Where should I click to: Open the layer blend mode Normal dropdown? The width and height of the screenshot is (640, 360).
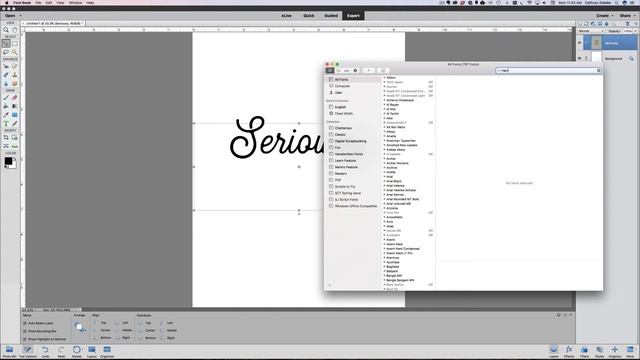tap(591, 31)
